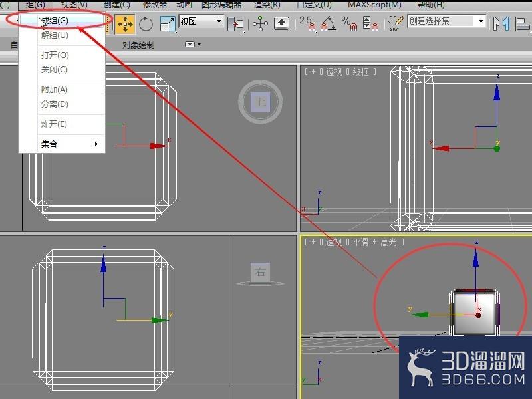Open the 图形编辑器 menu
532x399 pixels.
point(221,5)
